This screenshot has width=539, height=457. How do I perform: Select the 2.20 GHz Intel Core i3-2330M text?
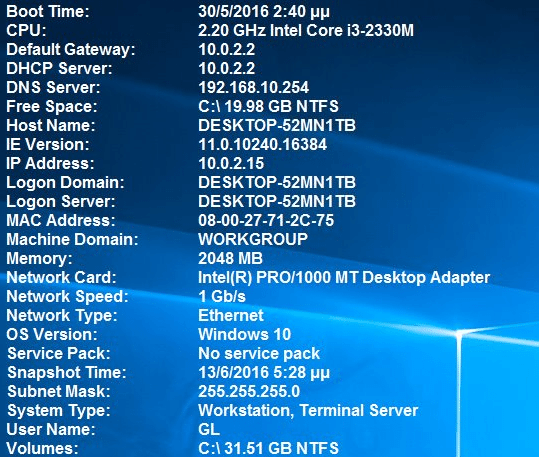306,31
